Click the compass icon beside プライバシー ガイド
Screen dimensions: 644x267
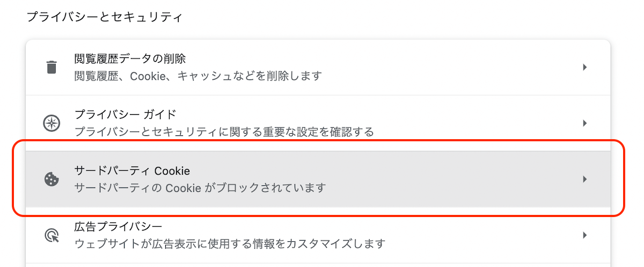tap(52, 123)
